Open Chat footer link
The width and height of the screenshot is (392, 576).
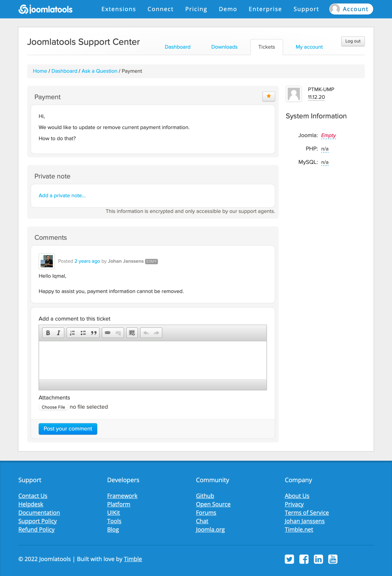click(202, 521)
